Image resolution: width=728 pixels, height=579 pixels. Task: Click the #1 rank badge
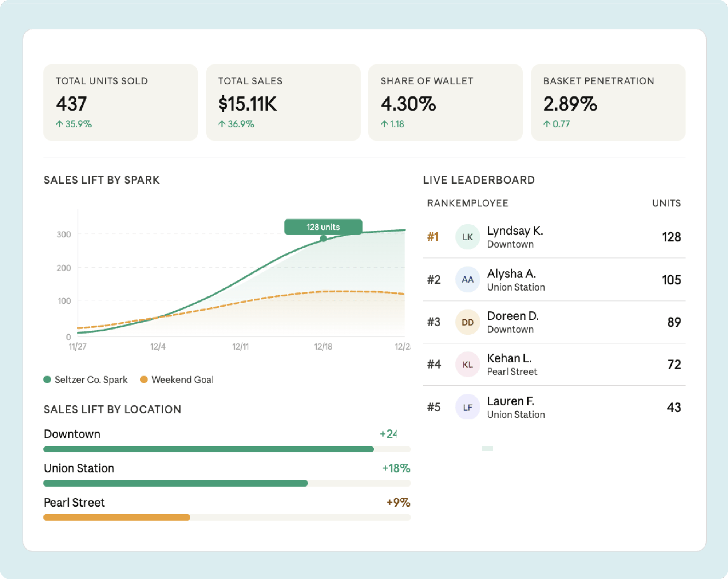click(x=433, y=237)
